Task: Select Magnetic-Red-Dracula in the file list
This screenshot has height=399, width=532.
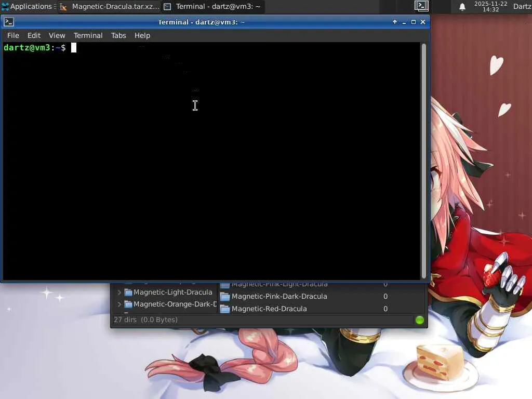Action: (x=269, y=309)
